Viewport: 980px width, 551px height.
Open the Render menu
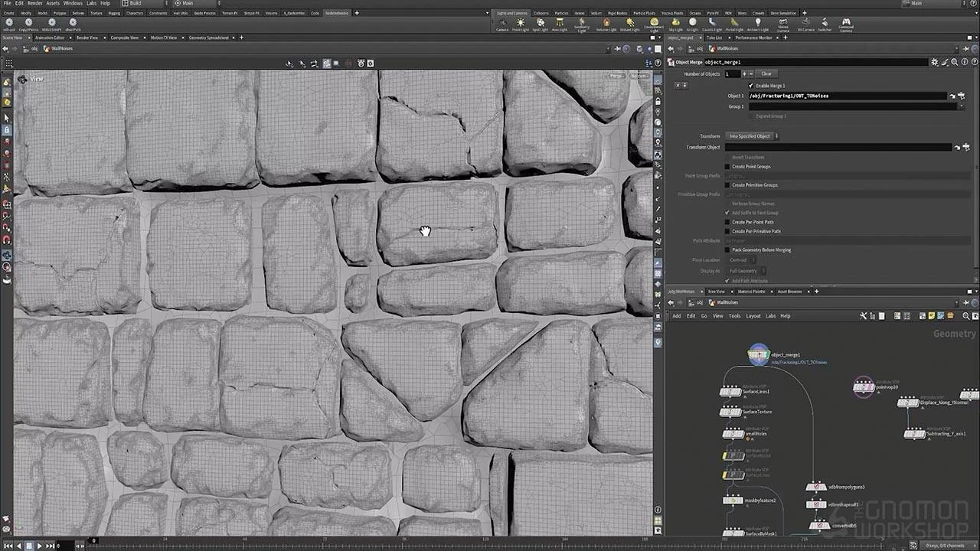34,3
